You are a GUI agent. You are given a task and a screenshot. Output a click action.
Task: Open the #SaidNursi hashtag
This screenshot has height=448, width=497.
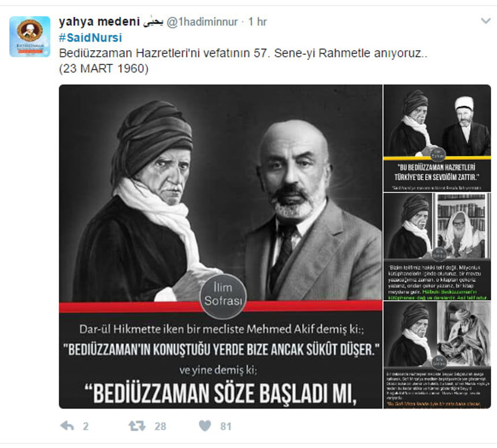90,38
